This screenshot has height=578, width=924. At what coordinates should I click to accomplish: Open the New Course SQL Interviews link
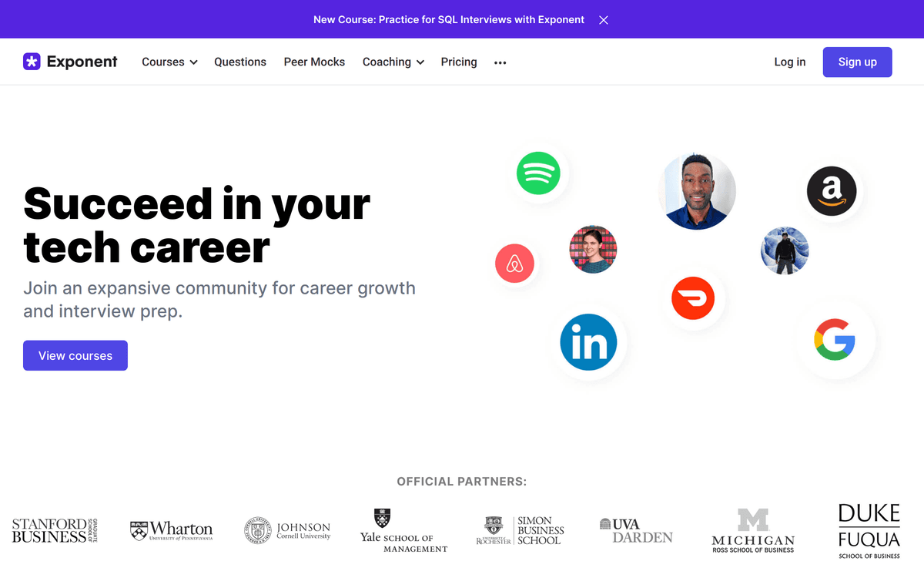click(x=448, y=20)
